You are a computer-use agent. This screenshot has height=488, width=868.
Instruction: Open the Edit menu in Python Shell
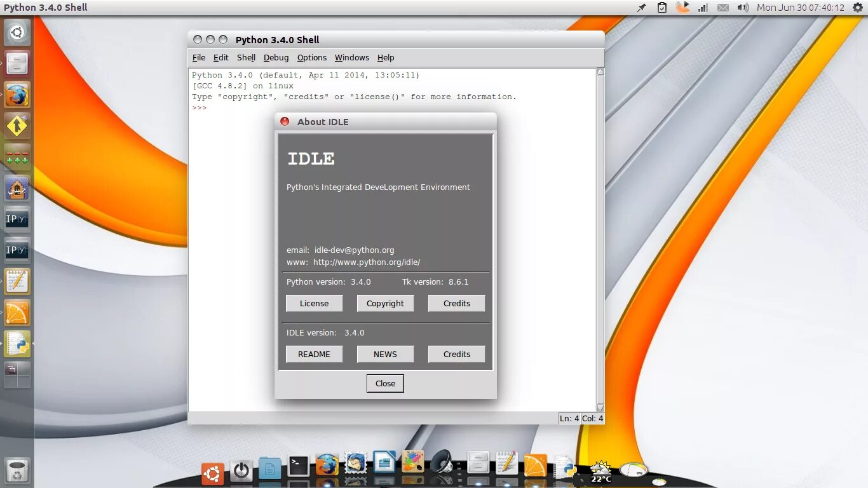point(221,57)
